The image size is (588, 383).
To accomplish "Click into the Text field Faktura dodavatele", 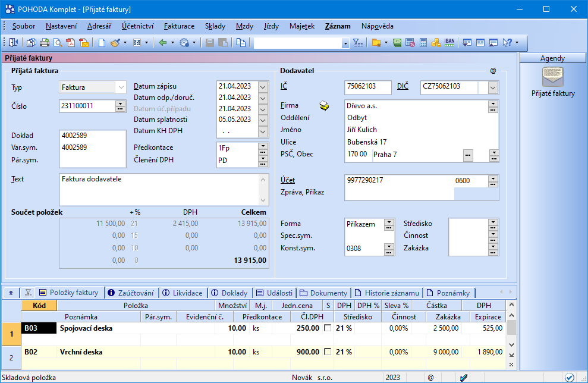I will [x=159, y=190].
